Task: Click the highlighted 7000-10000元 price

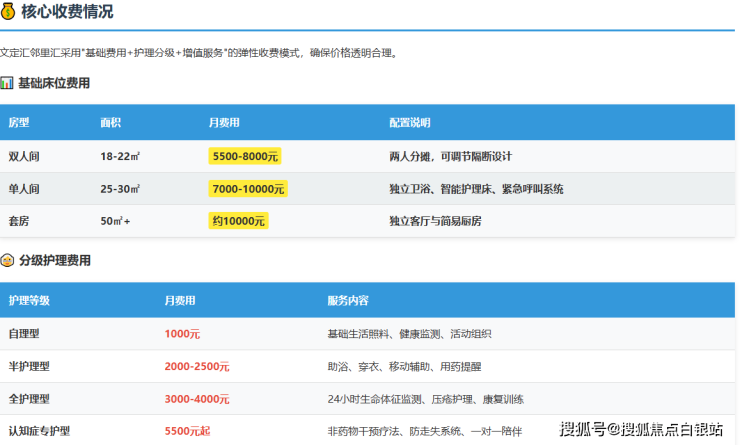Action: pos(248,189)
